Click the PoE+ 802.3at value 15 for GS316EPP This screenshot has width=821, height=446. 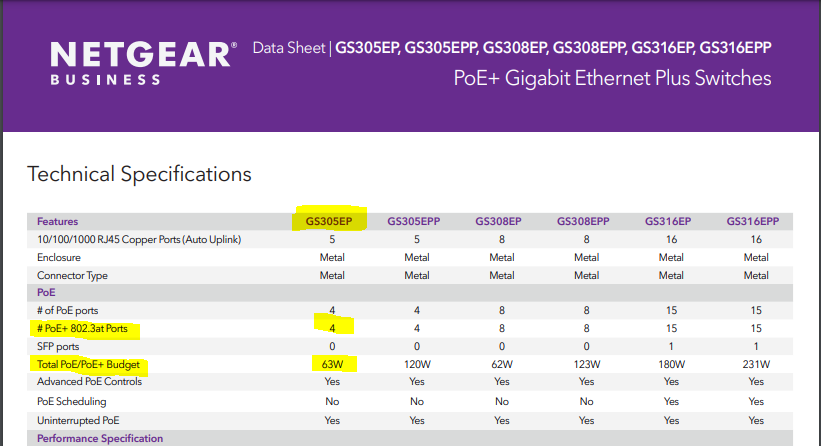pos(756,329)
